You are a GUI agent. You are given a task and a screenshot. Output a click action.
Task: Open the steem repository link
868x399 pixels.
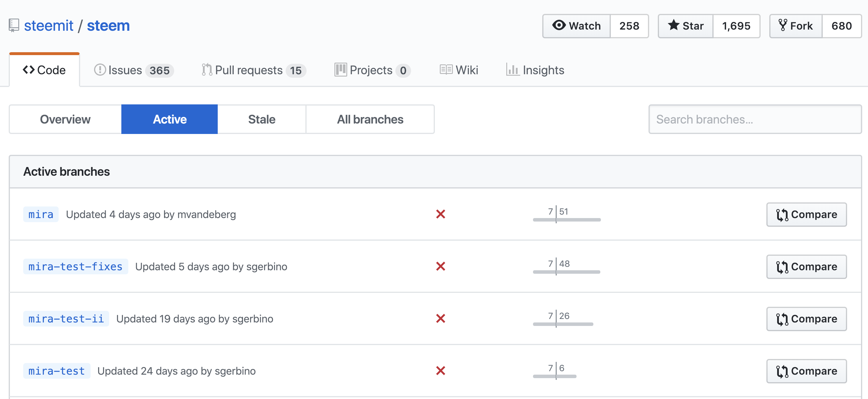(108, 26)
